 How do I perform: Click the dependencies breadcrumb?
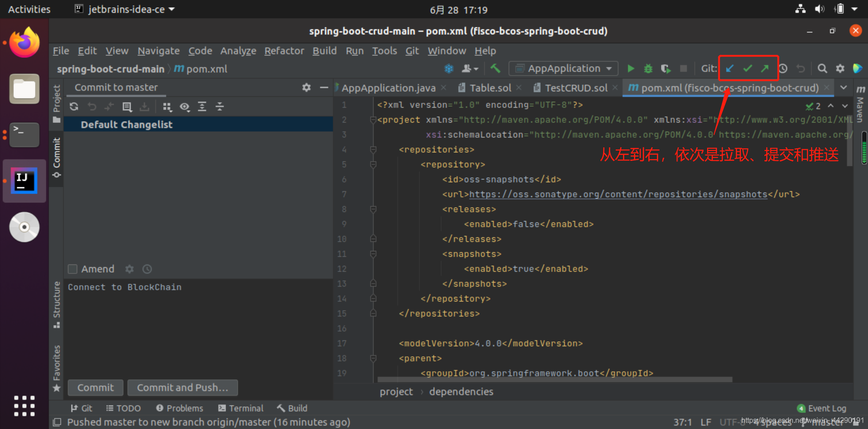click(x=461, y=391)
